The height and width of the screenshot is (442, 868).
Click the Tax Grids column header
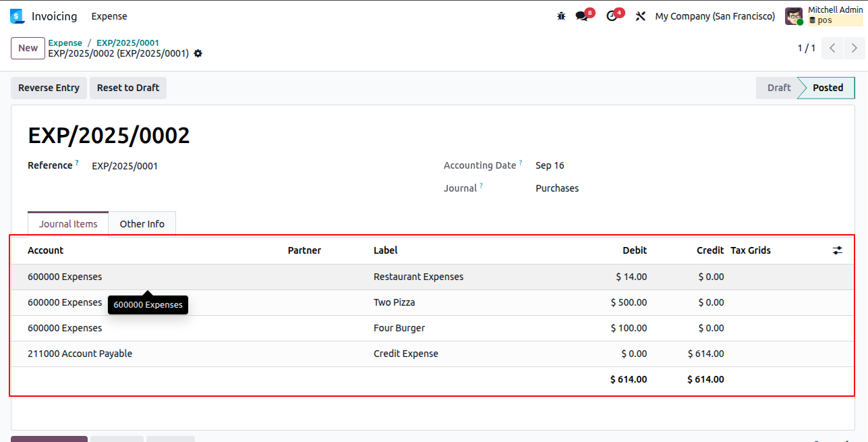point(751,250)
